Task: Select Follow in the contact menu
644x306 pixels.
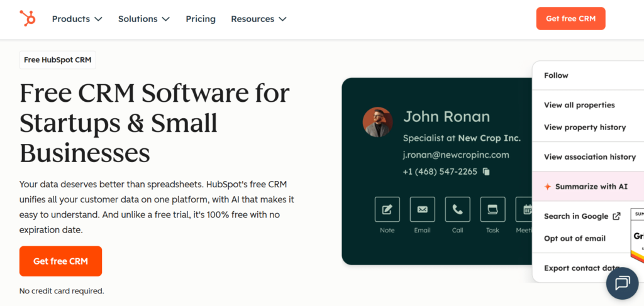Action: click(556, 75)
